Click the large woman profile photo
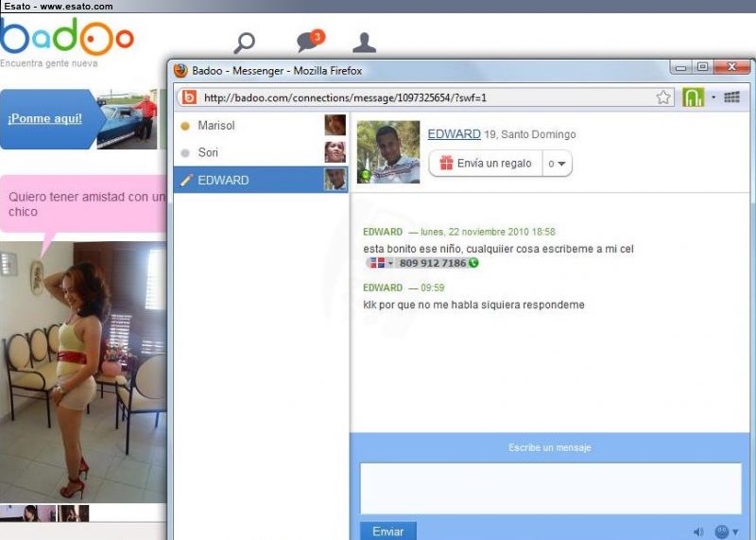This screenshot has height=540, width=756. (x=83, y=372)
